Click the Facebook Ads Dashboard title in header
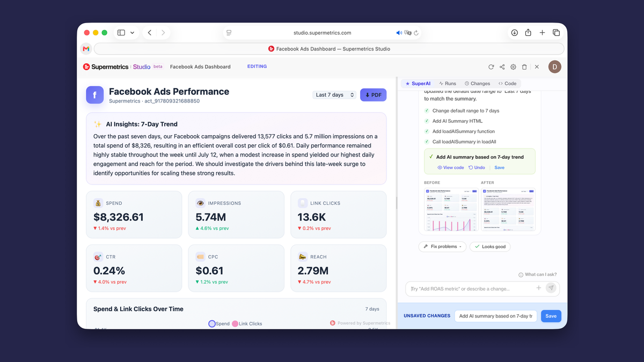Viewport: 644px width, 362px height. [x=200, y=67]
